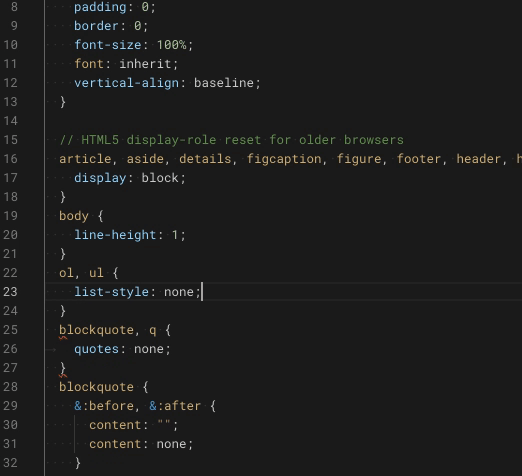Place cursor on 'padding: 0;' line
The image size is (522, 476).
(x=115, y=7)
